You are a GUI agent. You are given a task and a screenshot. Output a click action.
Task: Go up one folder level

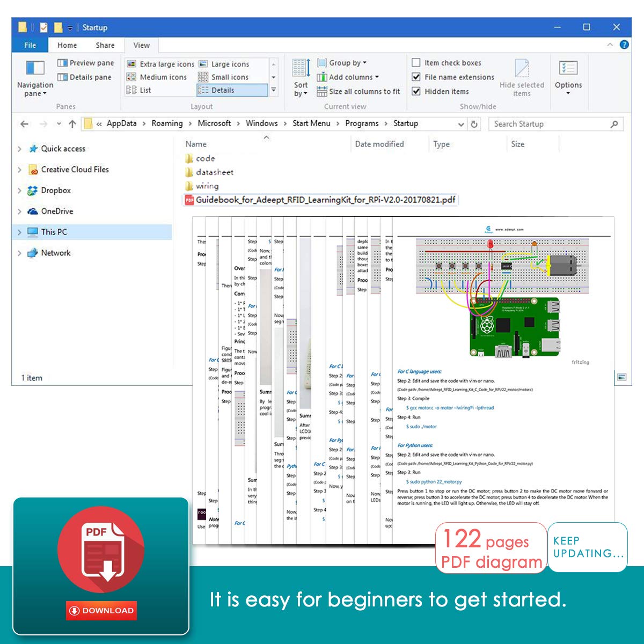(x=72, y=124)
